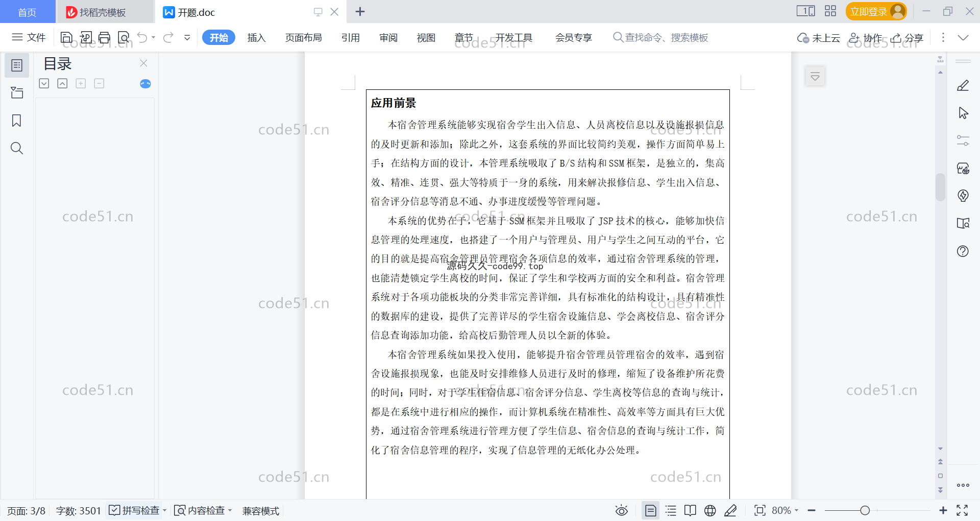This screenshot has width=980, height=521.
Task: Select the pen edit tool in right sidebar
Action: [963, 85]
